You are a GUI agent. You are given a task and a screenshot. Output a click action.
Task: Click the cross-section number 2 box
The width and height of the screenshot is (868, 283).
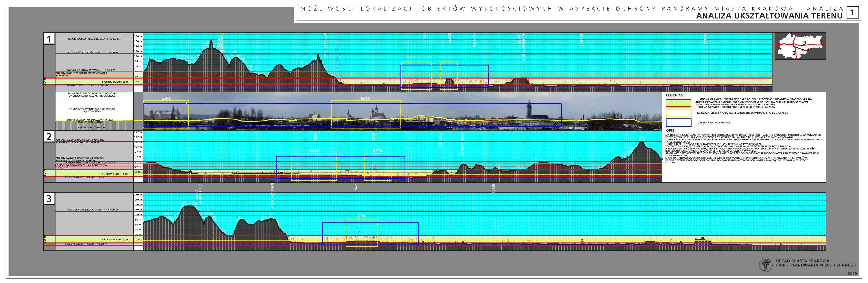[x=49, y=136]
